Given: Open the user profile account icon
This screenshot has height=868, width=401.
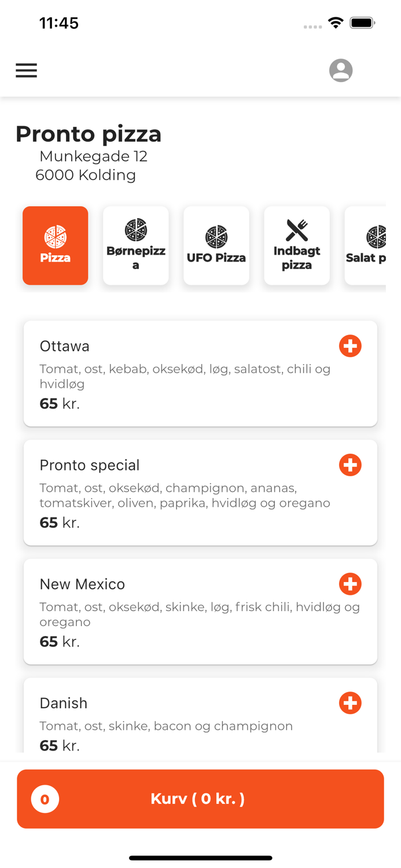Looking at the screenshot, I should tap(341, 71).
